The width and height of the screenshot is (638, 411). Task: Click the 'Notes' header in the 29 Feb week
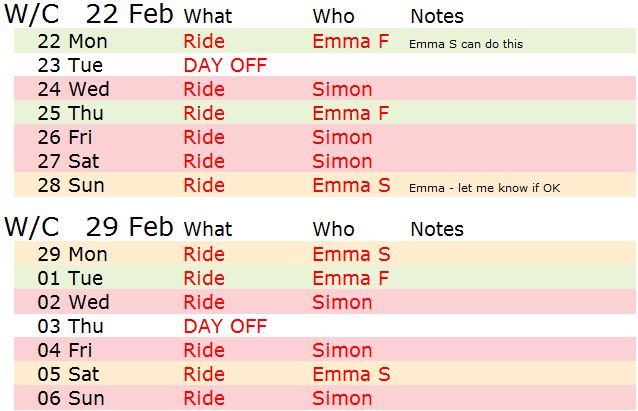[437, 230]
